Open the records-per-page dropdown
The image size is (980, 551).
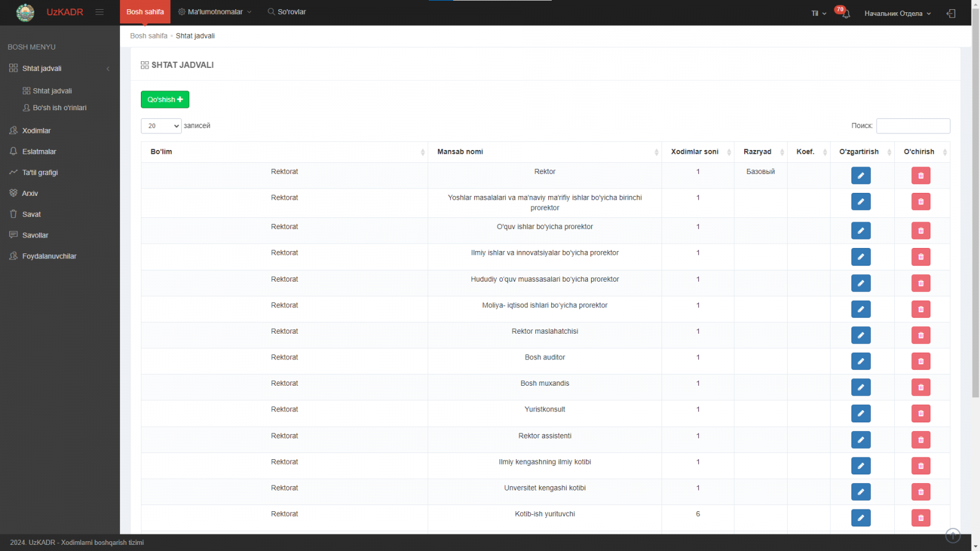tap(161, 126)
